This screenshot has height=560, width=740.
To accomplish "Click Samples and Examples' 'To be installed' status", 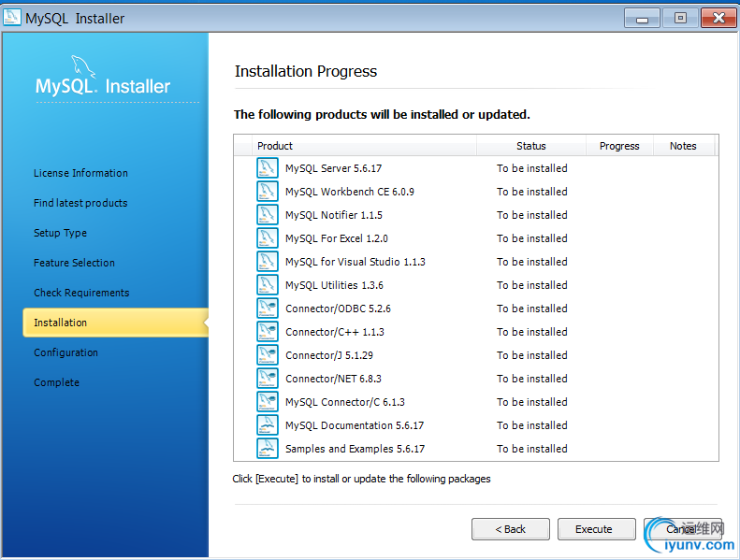I will point(532,449).
